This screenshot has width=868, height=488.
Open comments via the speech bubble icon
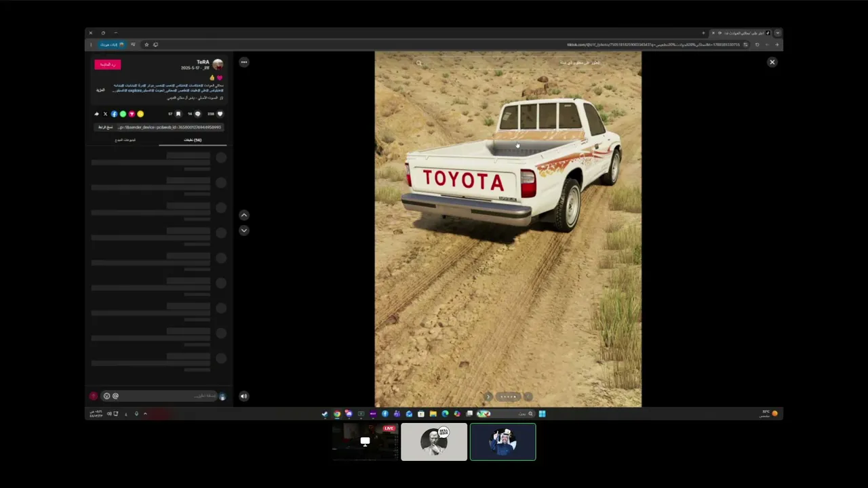pos(197,114)
